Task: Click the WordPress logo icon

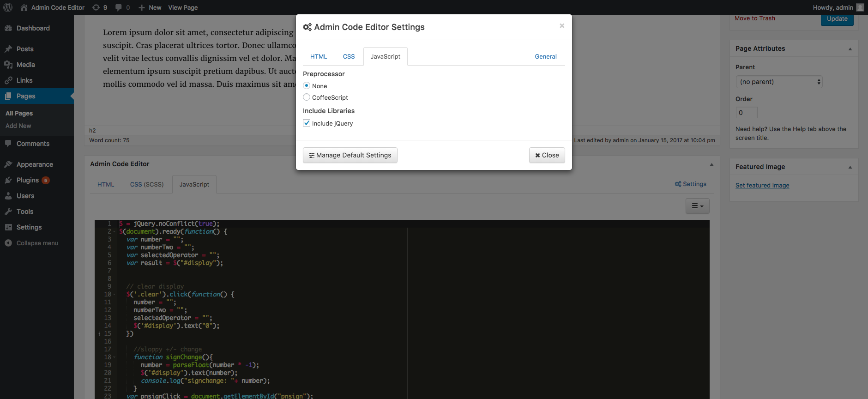Action: (8, 7)
